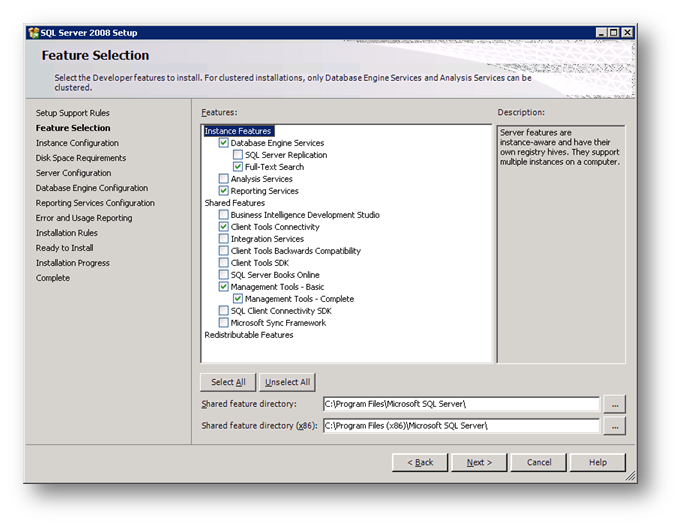Go to previous page with Back button

420,462
